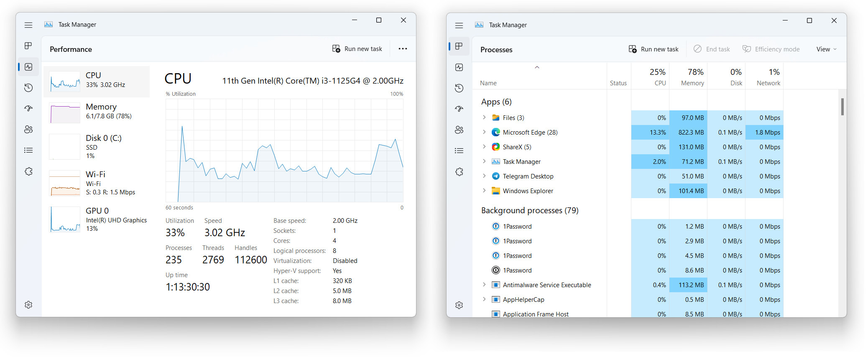Click Startup apps icon in Processes window sidebar
The image size is (868, 357).
pyautogui.click(x=459, y=109)
